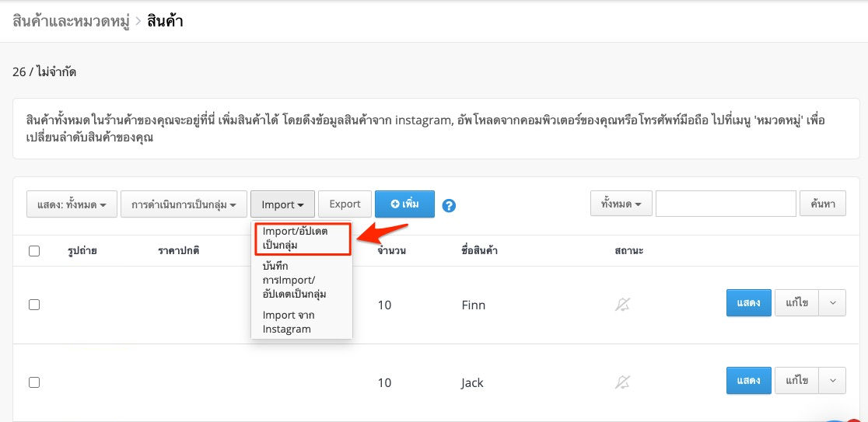Open the สินค้าและหมวดหมู่ breadcrumb link
Screen dimensions: 868x422
71,22
